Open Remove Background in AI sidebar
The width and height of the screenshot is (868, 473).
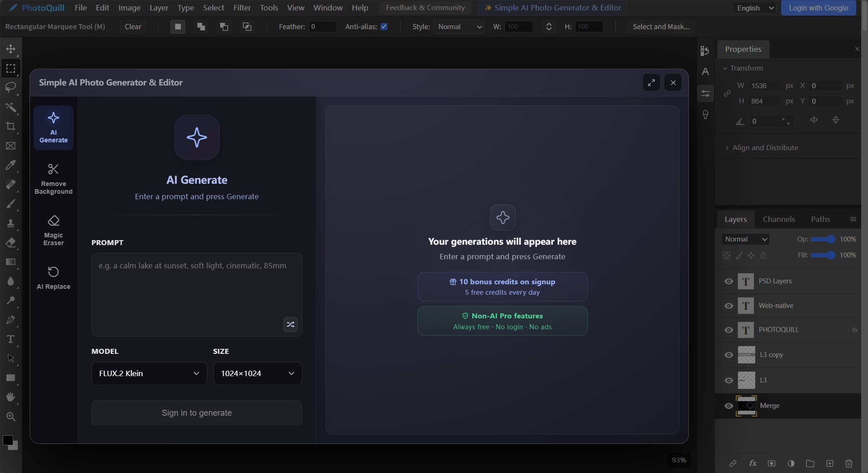coord(54,179)
